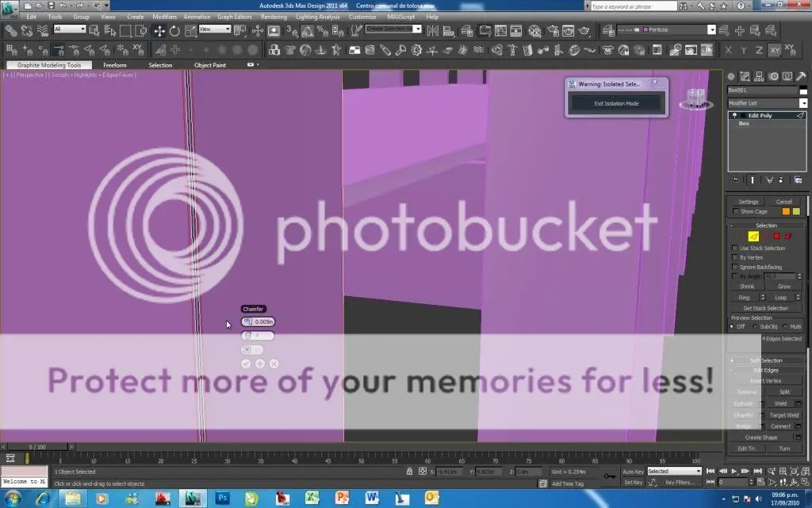The image size is (812, 508).
Task: Click the orange cage color swatch
Action: [786, 212]
